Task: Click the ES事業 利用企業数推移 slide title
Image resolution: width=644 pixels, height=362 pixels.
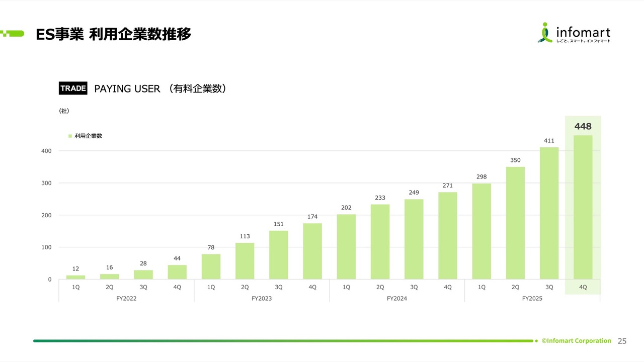Action: pos(114,34)
